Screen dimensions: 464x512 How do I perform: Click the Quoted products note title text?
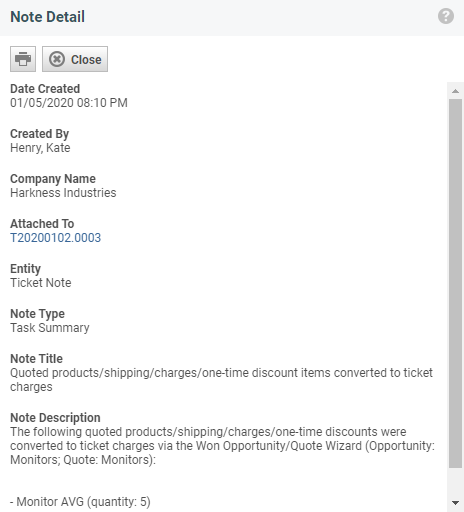[x=221, y=380]
